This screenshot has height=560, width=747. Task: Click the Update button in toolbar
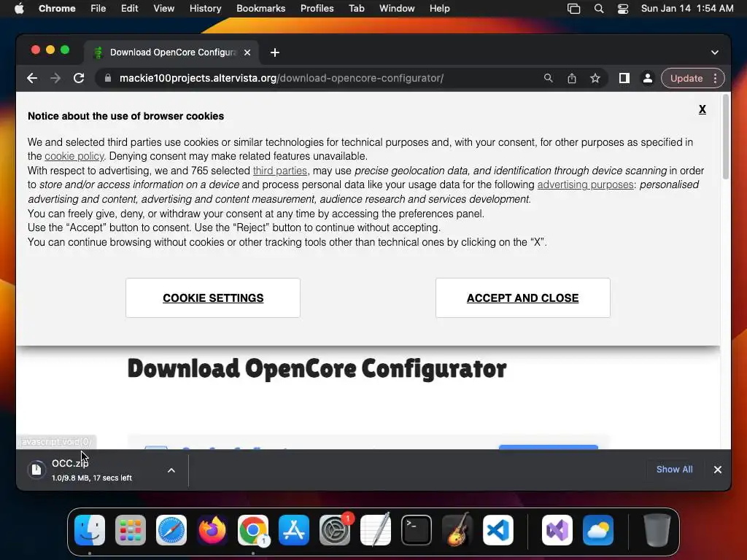(x=686, y=78)
